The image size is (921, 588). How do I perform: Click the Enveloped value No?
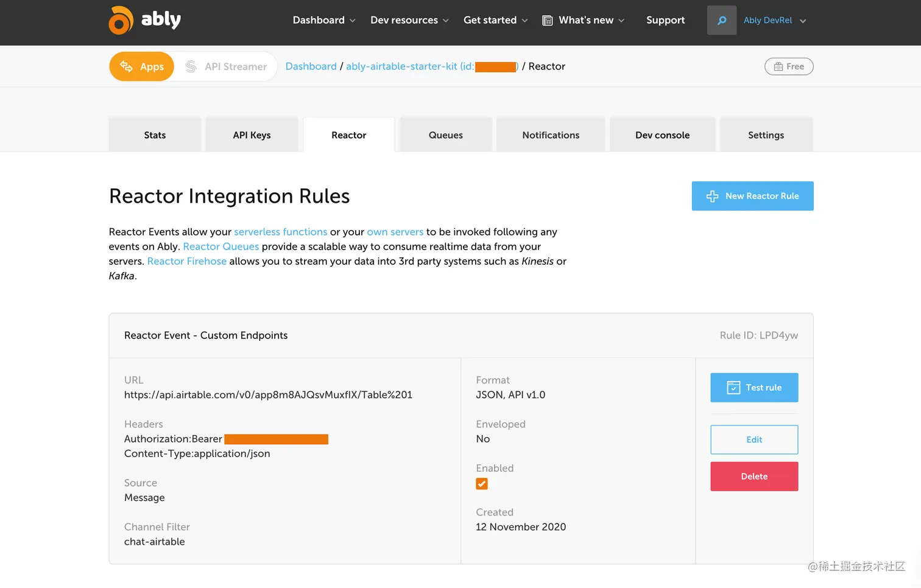[482, 439]
